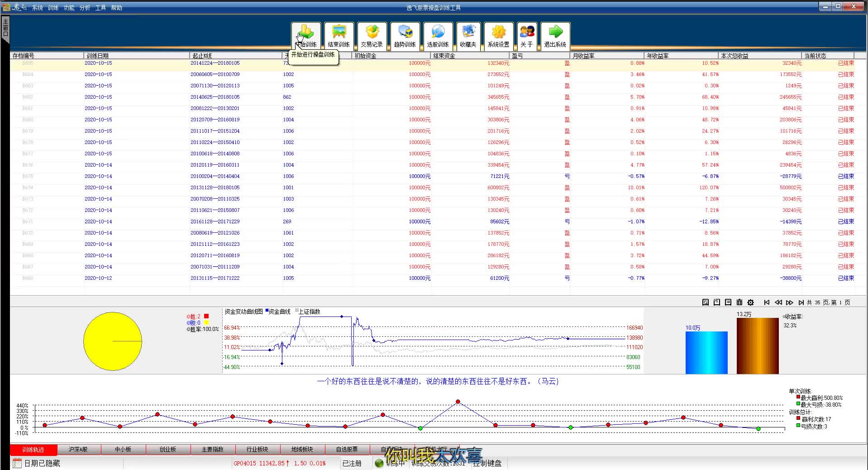The width and height of the screenshot is (868, 470).
Task: Click the calendar icon next to 日期已隐藏
Action: (17, 463)
